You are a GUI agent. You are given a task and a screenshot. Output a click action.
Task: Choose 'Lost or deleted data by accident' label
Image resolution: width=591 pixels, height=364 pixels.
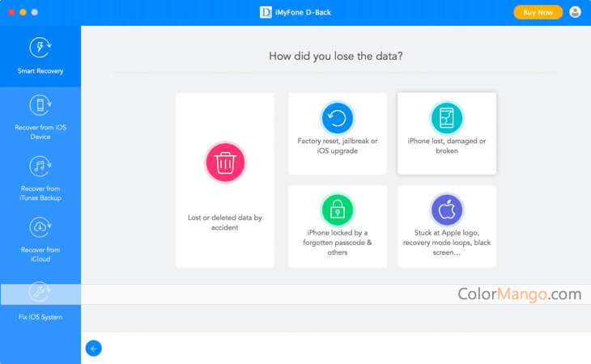[x=224, y=222]
